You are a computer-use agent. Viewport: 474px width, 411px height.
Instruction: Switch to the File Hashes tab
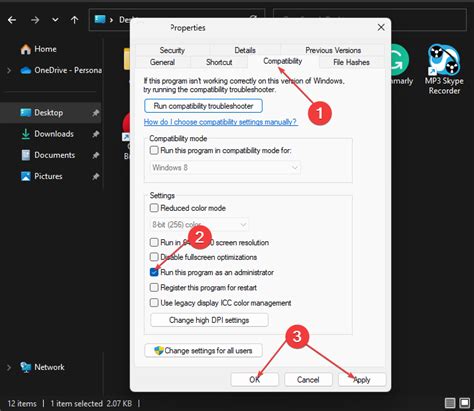(x=351, y=62)
